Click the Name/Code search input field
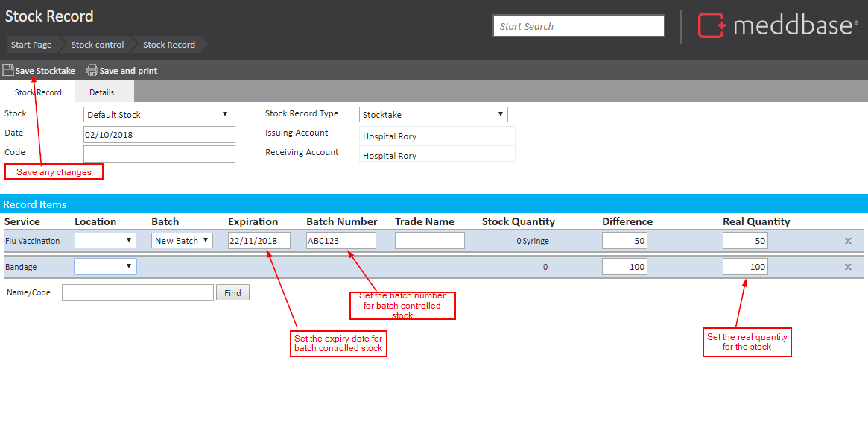Viewport: 868px width, 428px height. 138,293
